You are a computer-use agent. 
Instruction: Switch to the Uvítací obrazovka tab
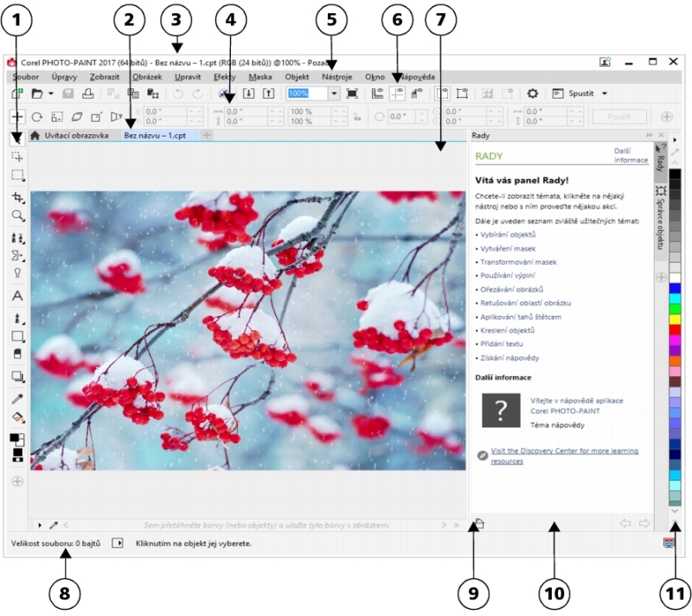pyautogui.click(x=75, y=136)
